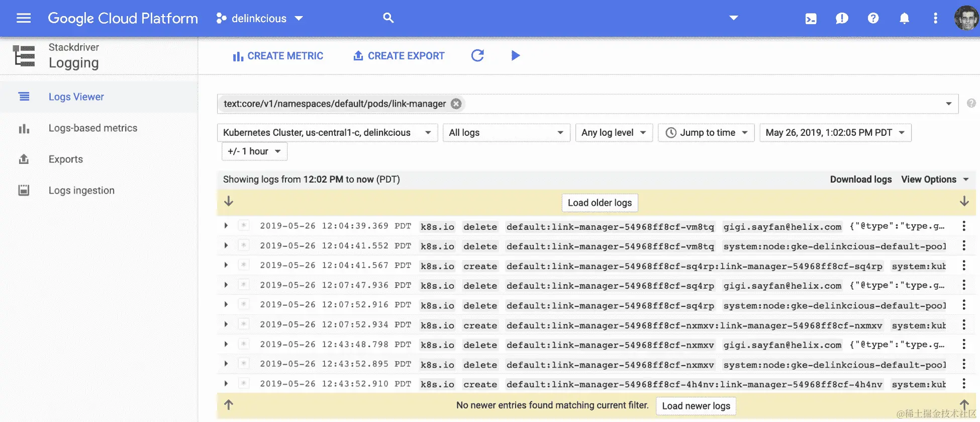
Task: Remove the link-manager filter chip
Action: click(456, 104)
